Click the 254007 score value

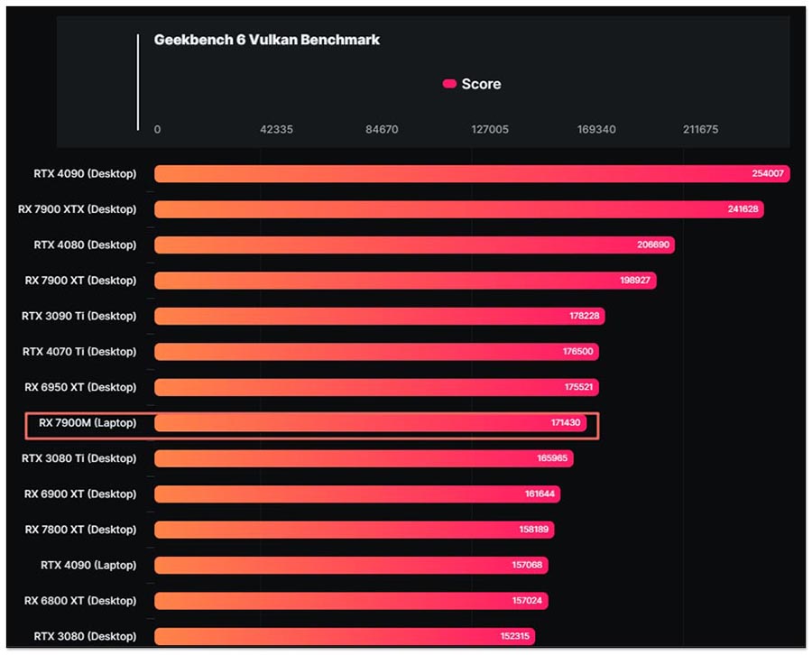(x=768, y=173)
